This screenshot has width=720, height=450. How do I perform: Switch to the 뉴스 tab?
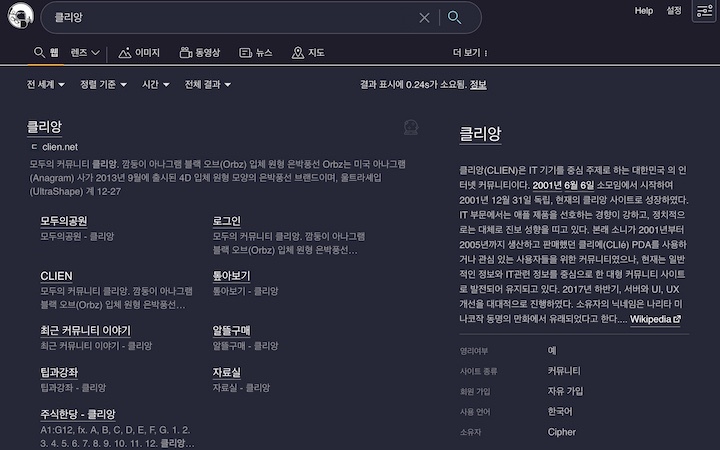coord(256,53)
